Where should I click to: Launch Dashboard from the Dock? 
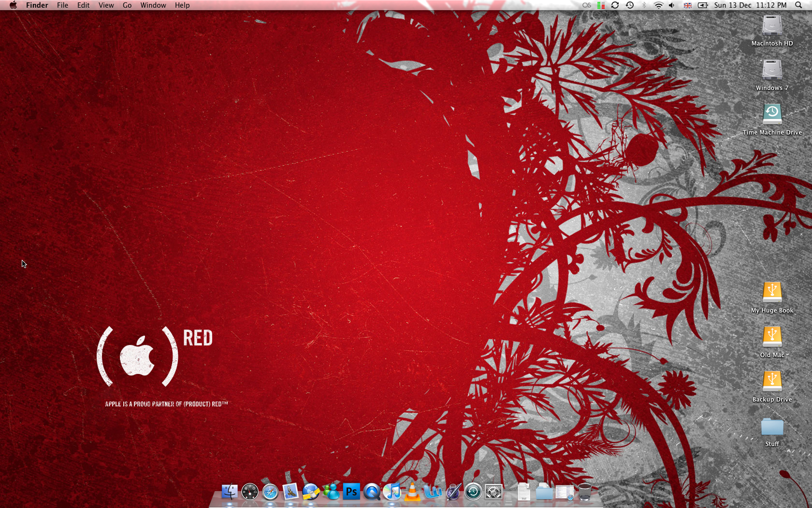pos(250,492)
